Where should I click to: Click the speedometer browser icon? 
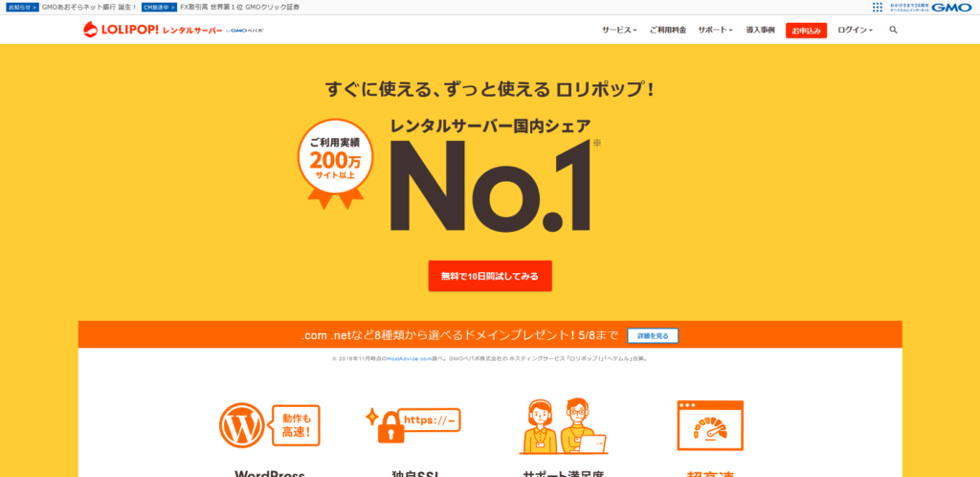pyautogui.click(x=710, y=425)
